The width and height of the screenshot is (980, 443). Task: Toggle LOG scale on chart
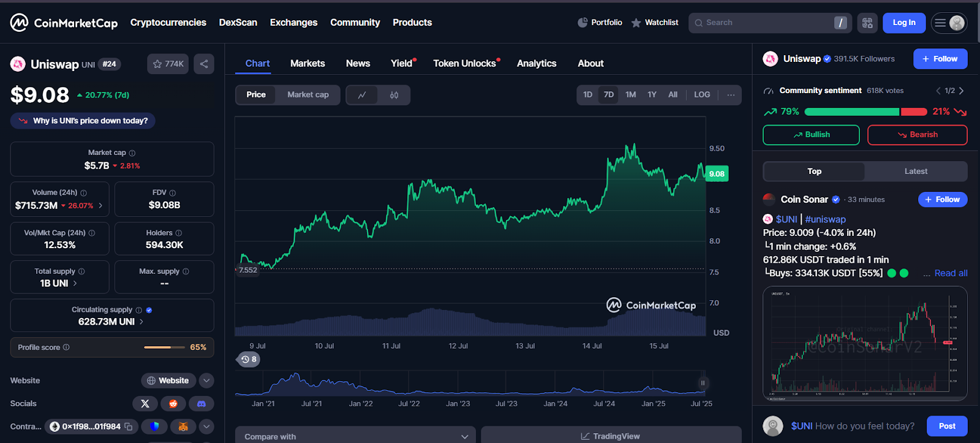pyautogui.click(x=702, y=95)
